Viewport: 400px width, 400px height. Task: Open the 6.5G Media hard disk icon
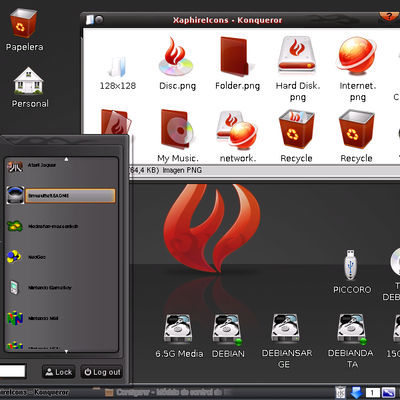[178, 328]
